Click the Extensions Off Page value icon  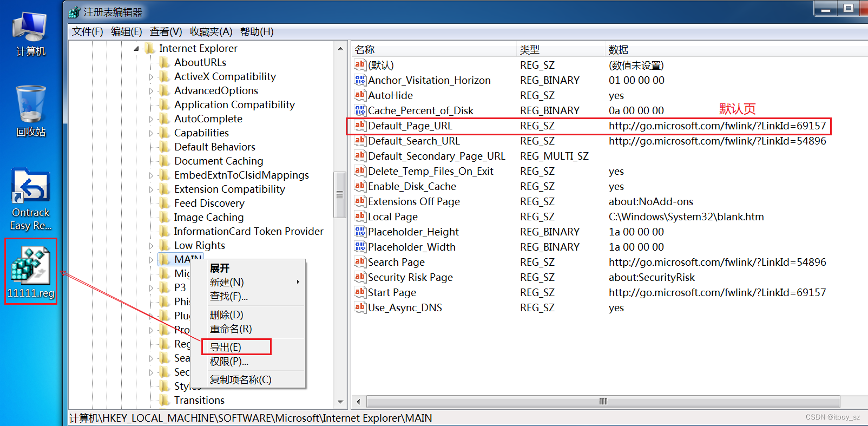[360, 201]
